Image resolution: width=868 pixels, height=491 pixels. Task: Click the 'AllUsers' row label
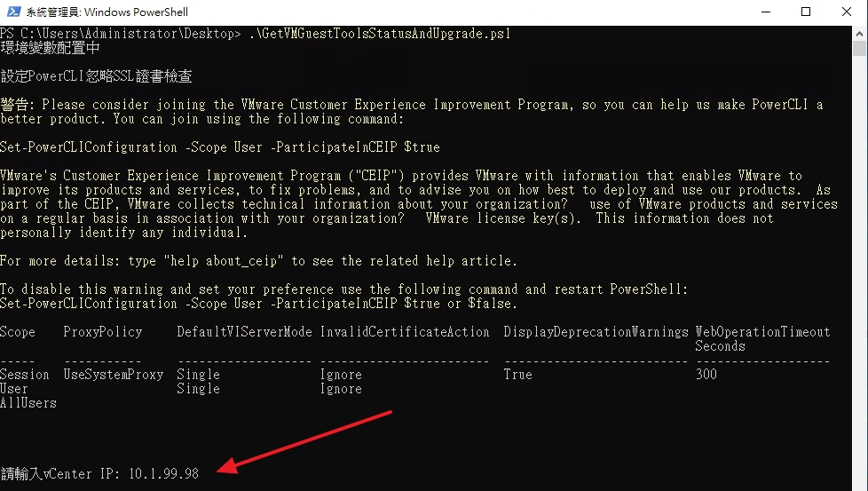click(28, 403)
